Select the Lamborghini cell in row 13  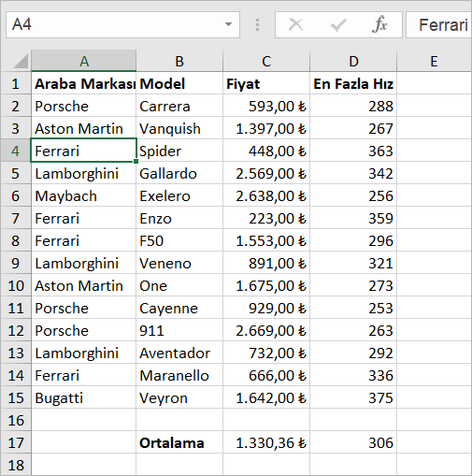coord(84,353)
